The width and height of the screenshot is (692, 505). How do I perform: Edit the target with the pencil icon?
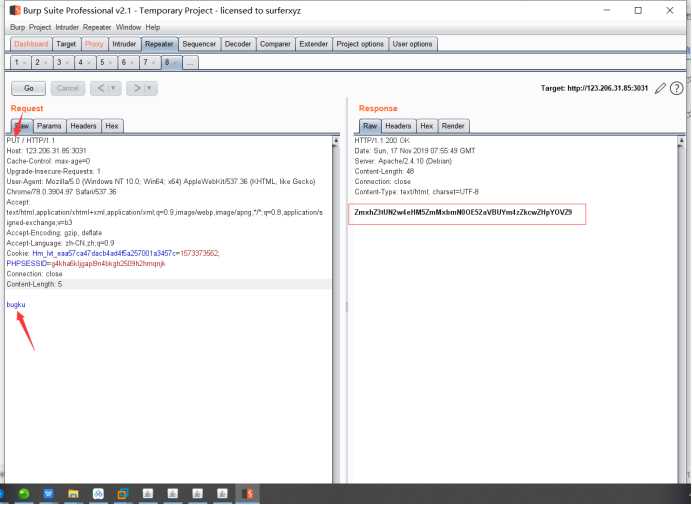(x=660, y=88)
